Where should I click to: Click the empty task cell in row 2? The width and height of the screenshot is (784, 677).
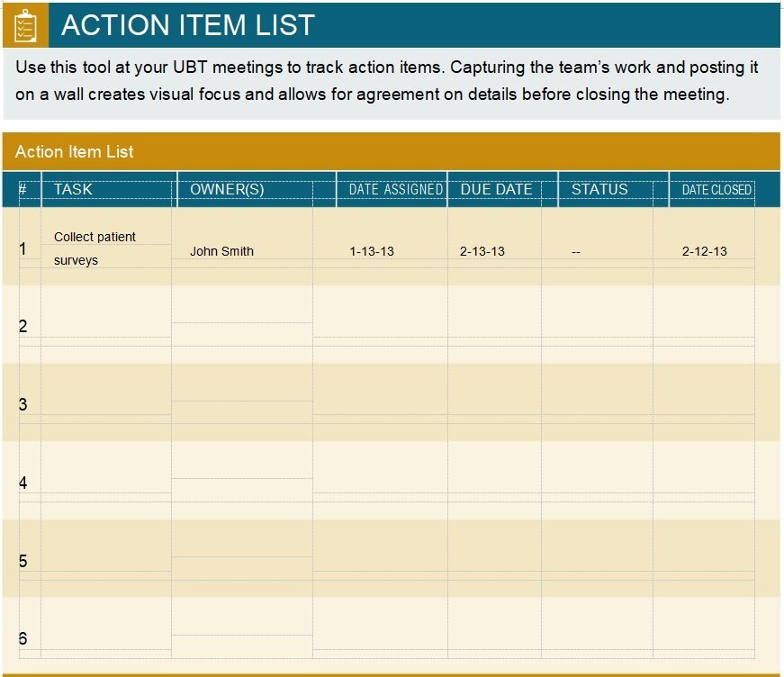coord(106,324)
